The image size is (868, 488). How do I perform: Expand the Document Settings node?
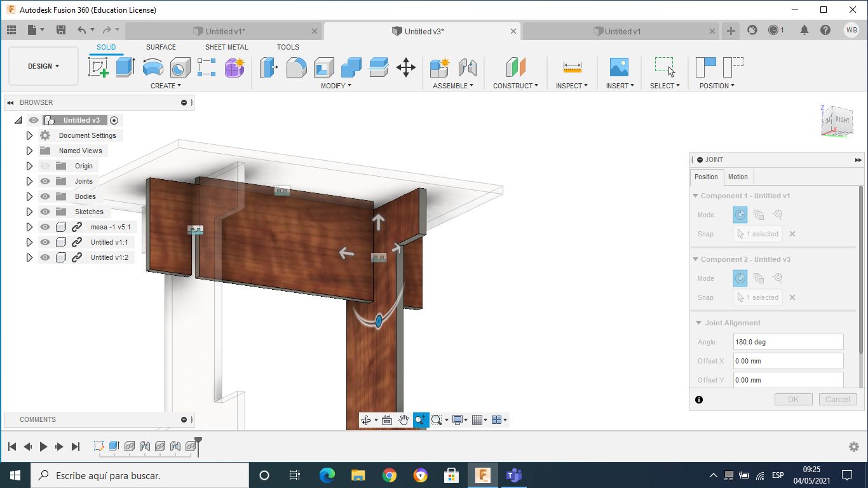pyautogui.click(x=29, y=135)
